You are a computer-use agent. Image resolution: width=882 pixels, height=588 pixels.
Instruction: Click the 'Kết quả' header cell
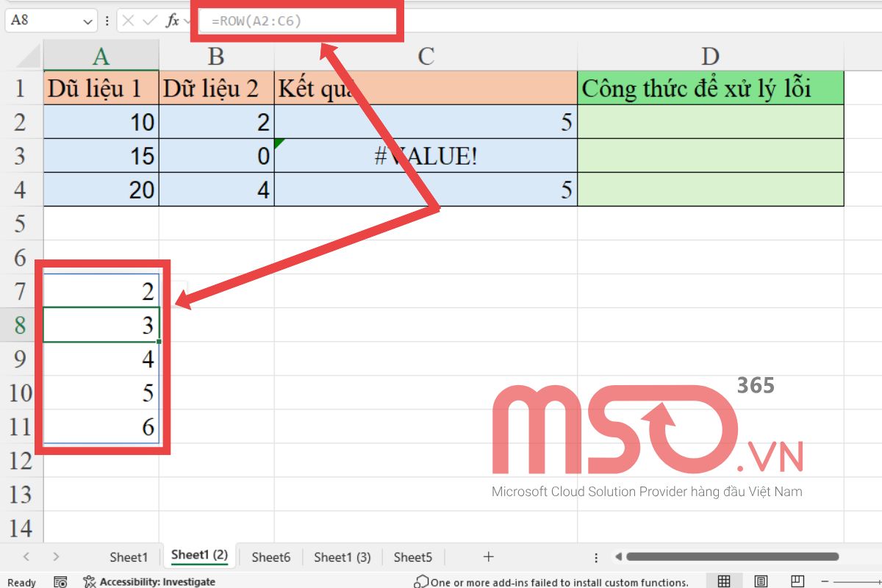tap(426, 88)
